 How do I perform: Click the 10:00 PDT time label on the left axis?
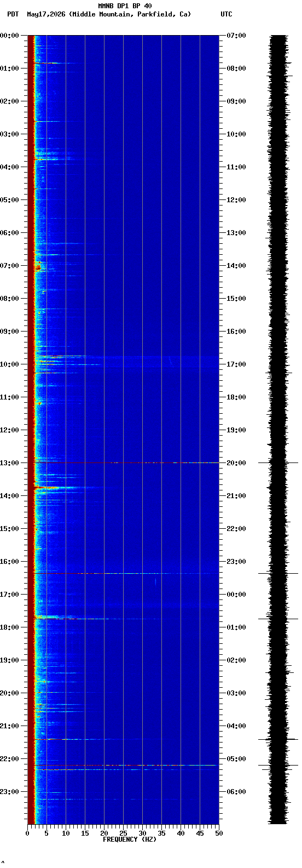click(9, 364)
